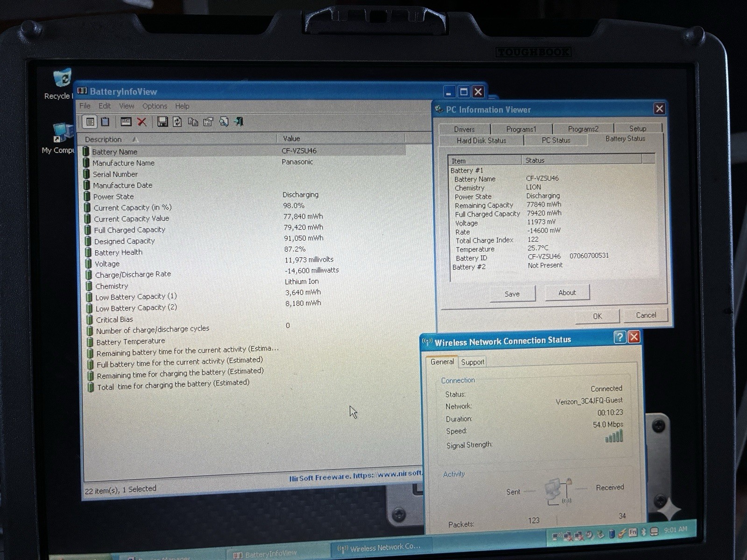Screen dimensions: 747x560
Task: Sort by the Value column header
Action: coord(341,139)
